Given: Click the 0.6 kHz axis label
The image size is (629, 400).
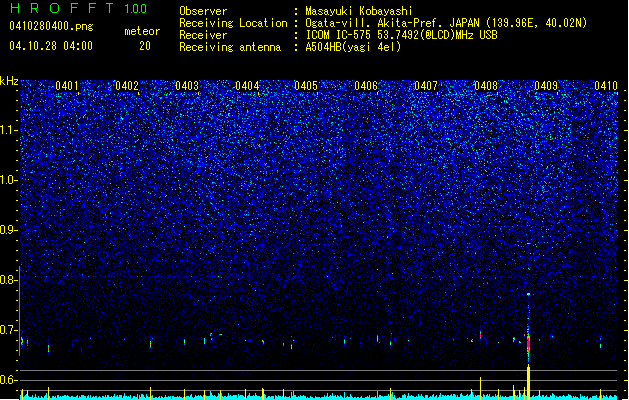Looking at the screenshot, I should (x=9, y=380).
